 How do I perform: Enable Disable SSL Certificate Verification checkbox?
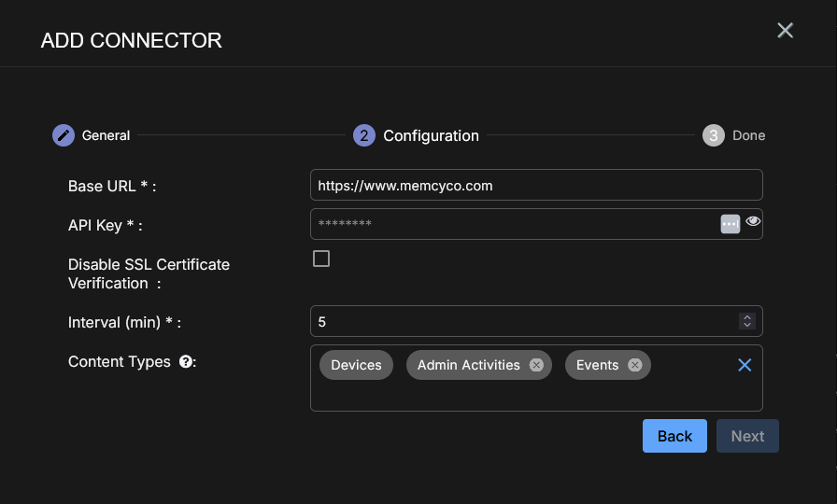tap(321, 259)
